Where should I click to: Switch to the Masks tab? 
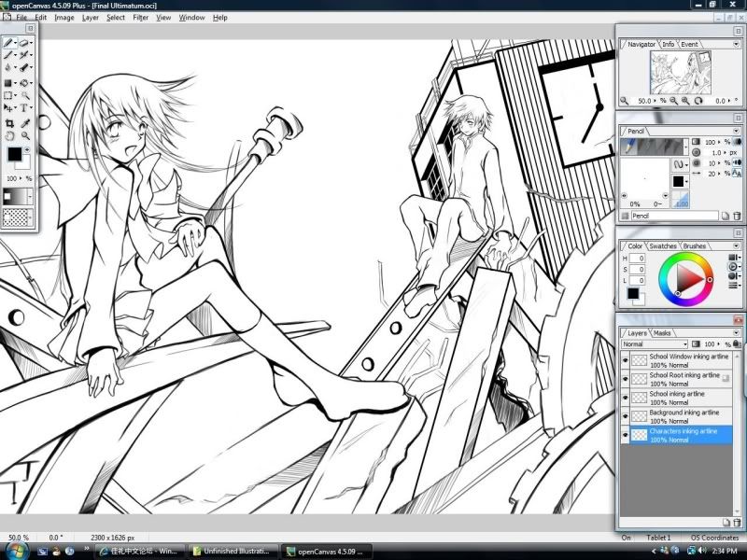(662, 333)
